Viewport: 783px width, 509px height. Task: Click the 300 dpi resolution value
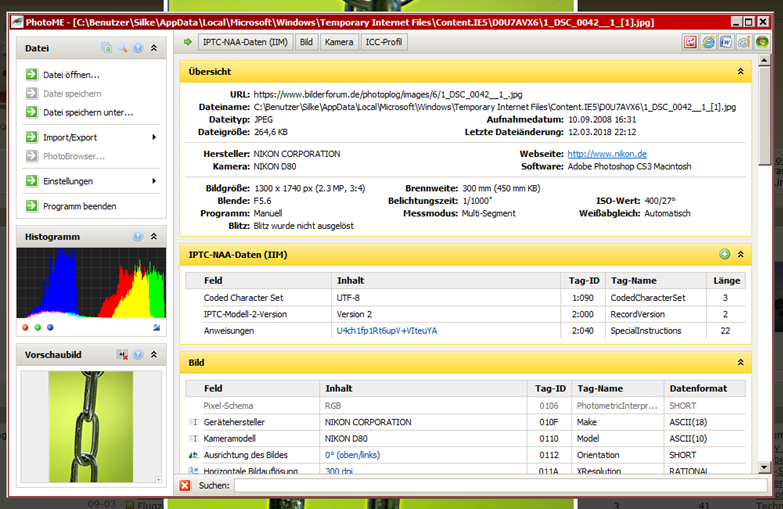click(339, 471)
